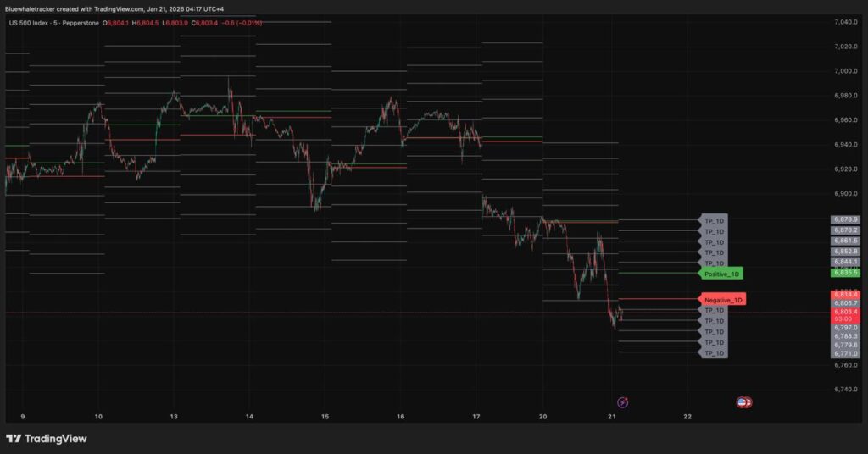The image size is (868, 454).
Task: Select the red Negative_1D level label
Action: [x=724, y=300]
